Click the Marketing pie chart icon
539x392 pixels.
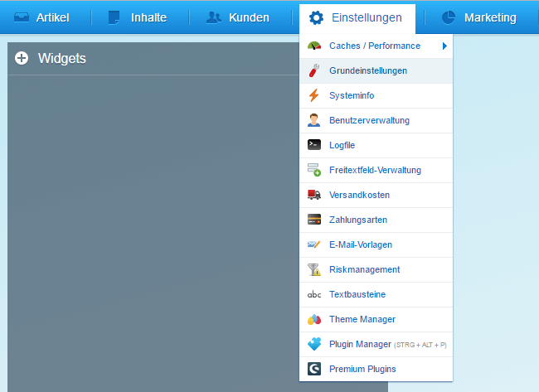[x=449, y=17]
